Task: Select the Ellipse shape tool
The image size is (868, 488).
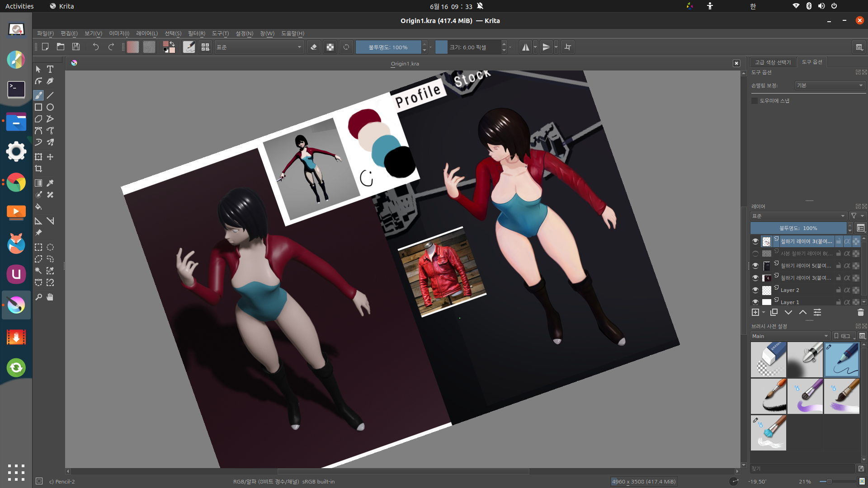Action: tap(50, 107)
